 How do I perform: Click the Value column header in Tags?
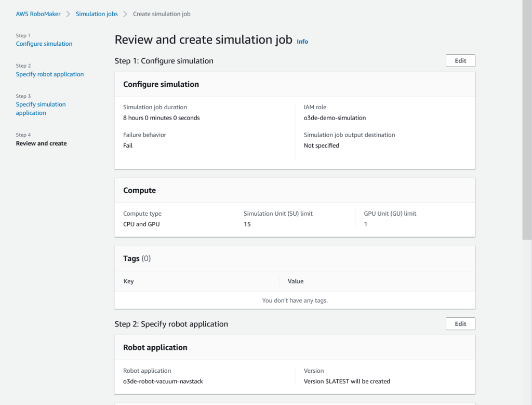pyautogui.click(x=296, y=281)
